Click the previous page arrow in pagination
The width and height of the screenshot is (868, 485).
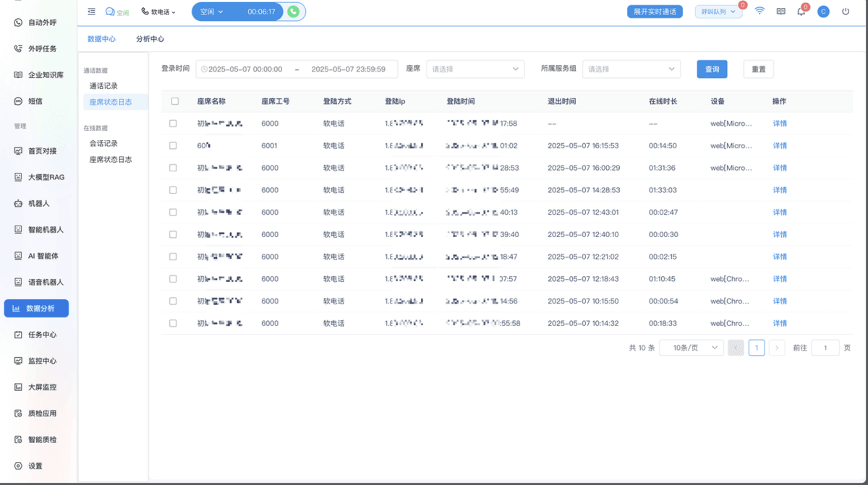click(736, 348)
